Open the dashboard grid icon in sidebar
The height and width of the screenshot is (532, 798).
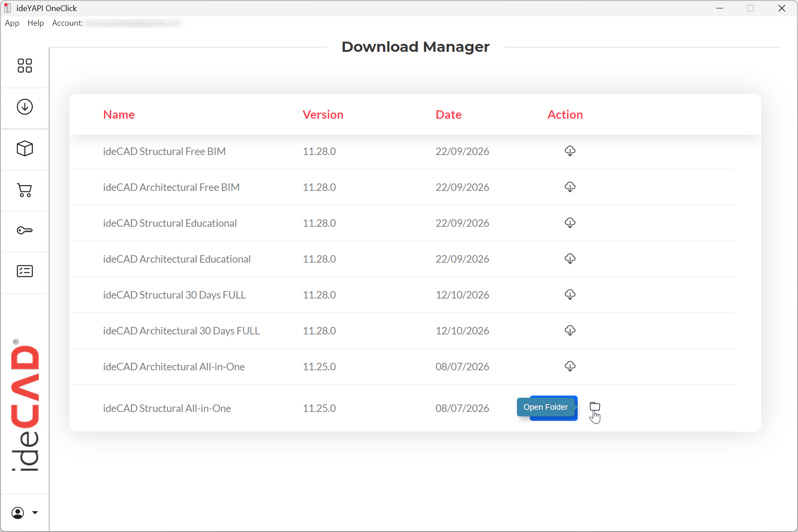pyautogui.click(x=25, y=66)
